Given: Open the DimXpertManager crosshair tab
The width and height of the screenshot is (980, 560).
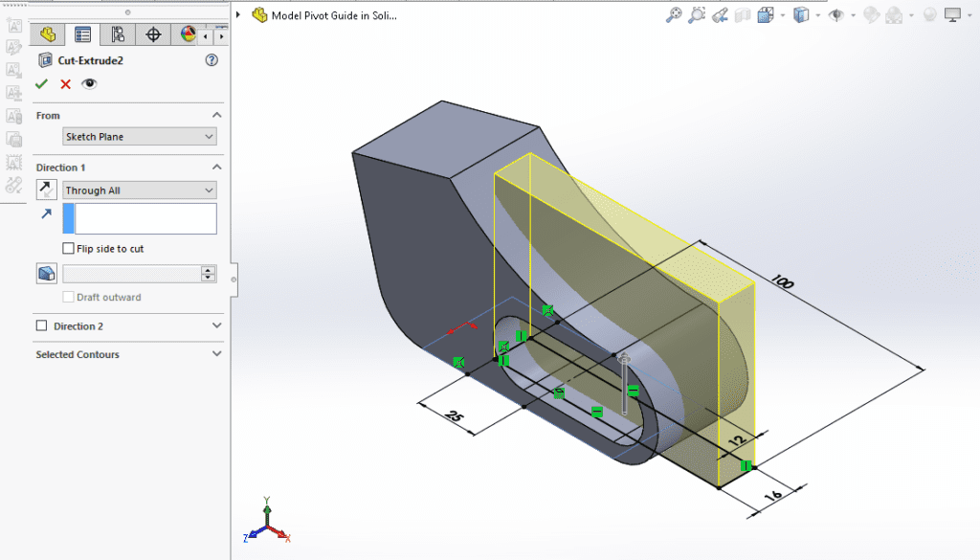Looking at the screenshot, I should click(153, 34).
